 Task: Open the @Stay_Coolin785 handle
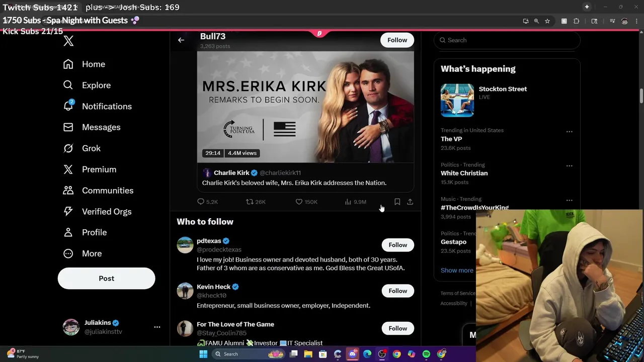point(221,333)
